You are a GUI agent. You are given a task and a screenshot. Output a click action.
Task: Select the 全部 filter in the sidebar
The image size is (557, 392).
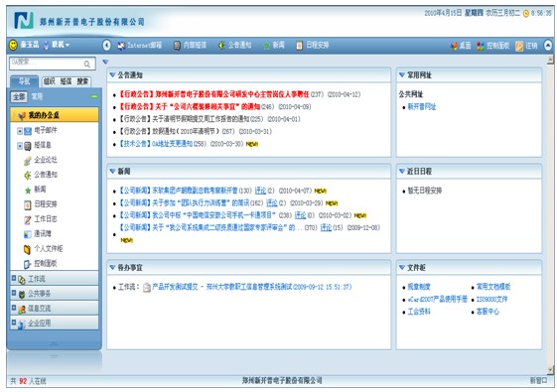(x=19, y=96)
